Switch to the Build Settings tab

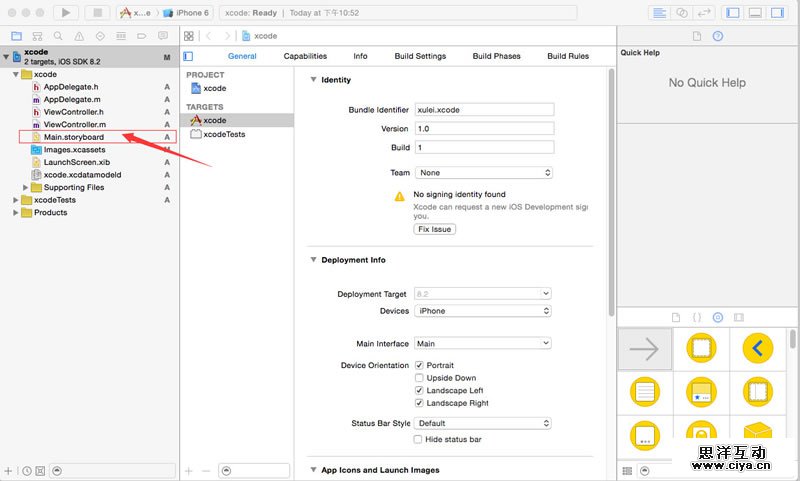coord(420,56)
